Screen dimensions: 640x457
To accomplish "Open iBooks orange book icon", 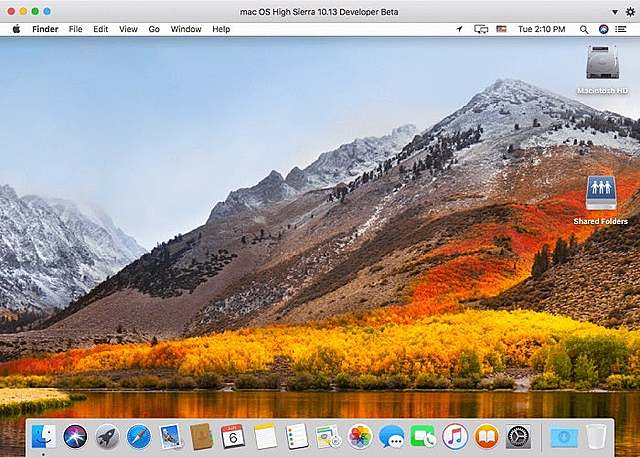I will [x=487, y=437].
